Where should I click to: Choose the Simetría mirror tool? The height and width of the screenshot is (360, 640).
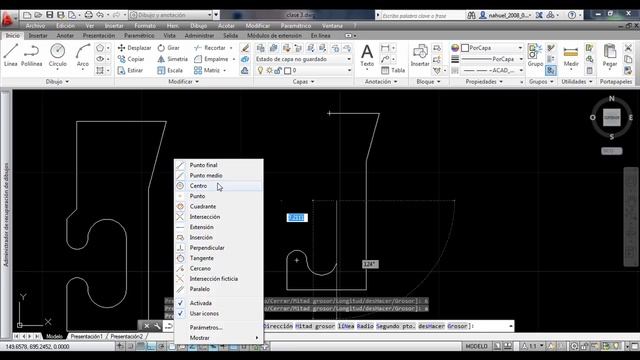point(172,59)
